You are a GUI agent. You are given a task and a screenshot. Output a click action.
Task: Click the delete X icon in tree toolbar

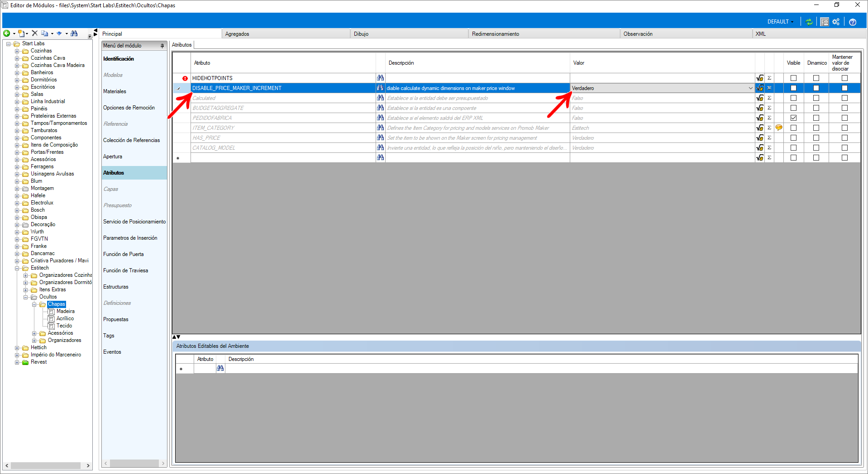[34, 33]
